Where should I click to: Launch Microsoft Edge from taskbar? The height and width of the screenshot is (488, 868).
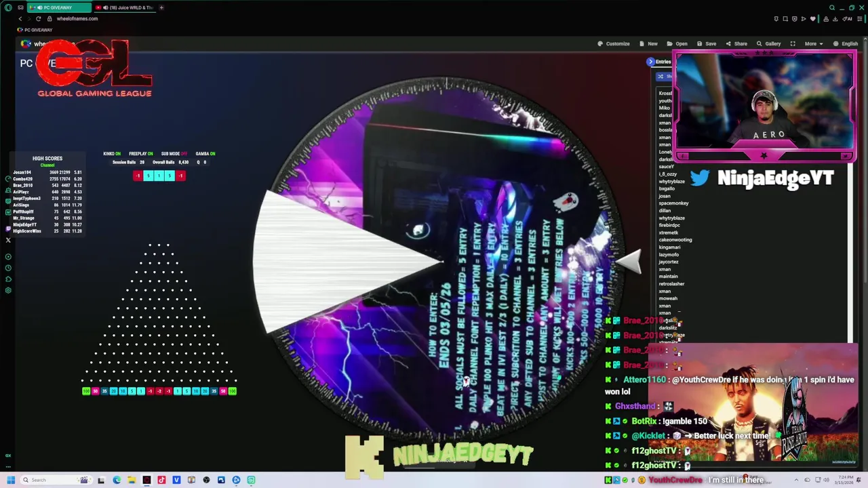[117, 480]
